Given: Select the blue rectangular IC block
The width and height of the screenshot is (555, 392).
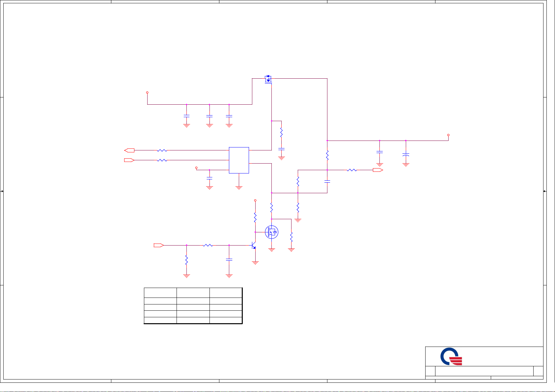Looking at the screenshot, I should click(x=239, y=160).
